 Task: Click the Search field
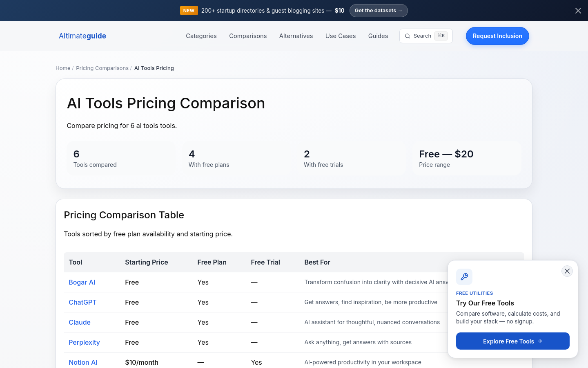pyautogui.click(x=426, y=36)
